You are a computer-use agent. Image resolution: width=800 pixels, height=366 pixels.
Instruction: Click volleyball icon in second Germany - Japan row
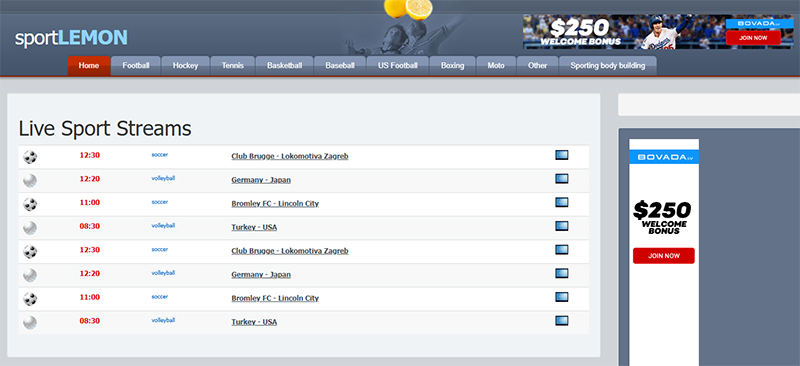click(30, 275)
